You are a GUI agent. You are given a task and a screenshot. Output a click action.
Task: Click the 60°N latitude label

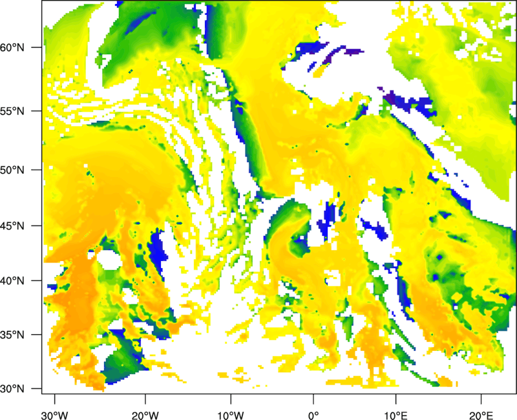click(12, 47)
